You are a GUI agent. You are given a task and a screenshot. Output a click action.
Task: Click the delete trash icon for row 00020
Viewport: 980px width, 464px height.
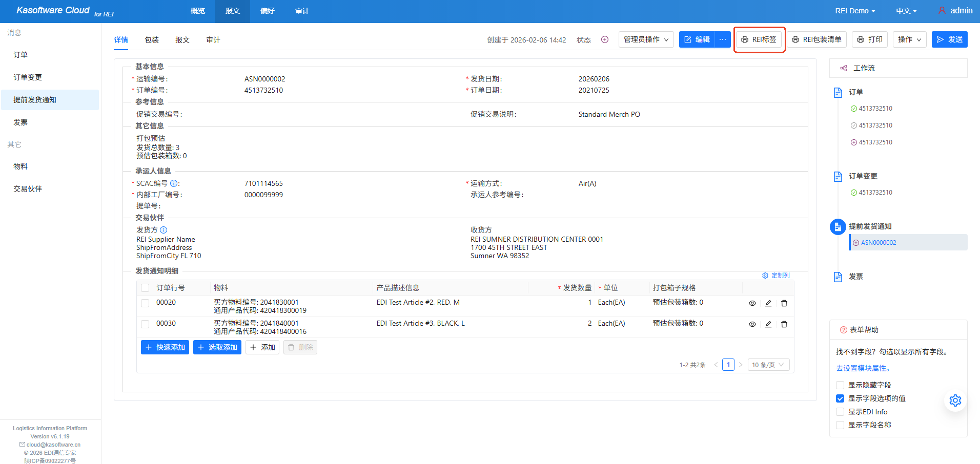(x=784, y=303)
